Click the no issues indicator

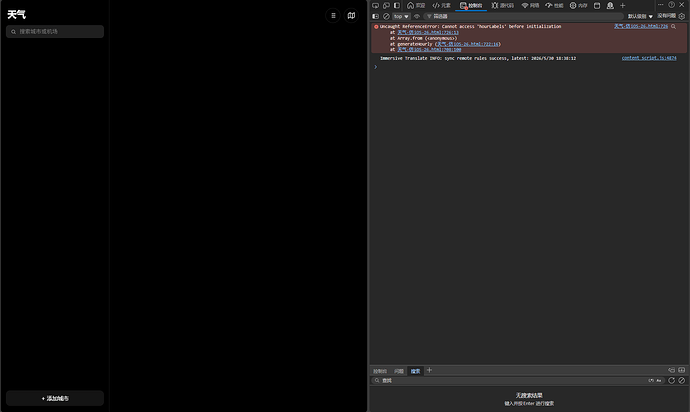666,15
